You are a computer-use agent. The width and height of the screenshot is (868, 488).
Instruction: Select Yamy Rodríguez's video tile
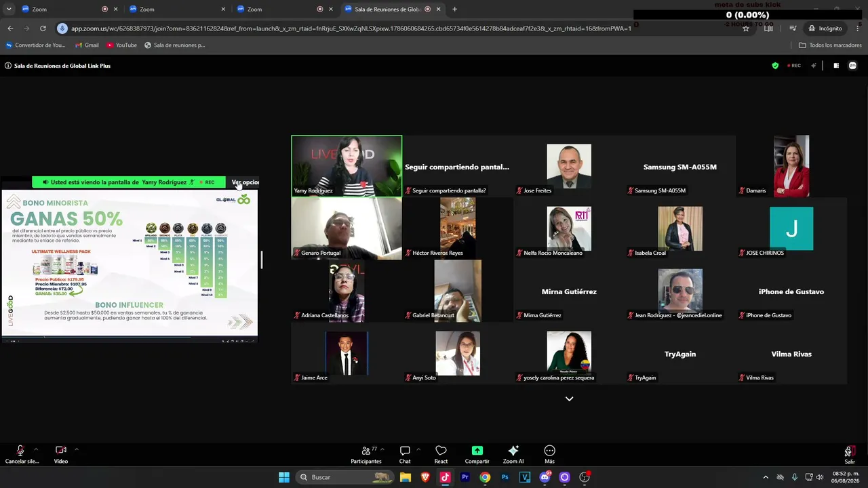click(347, 166)
